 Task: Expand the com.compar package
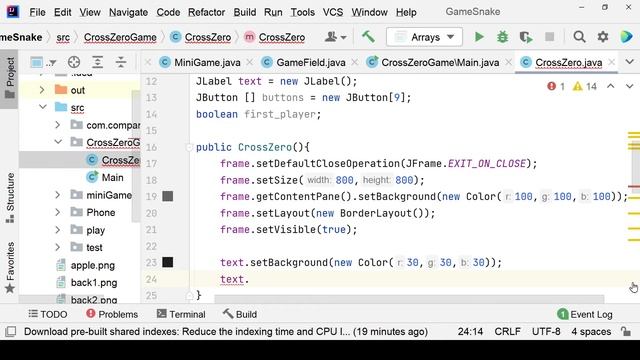[x=58, y=125]
